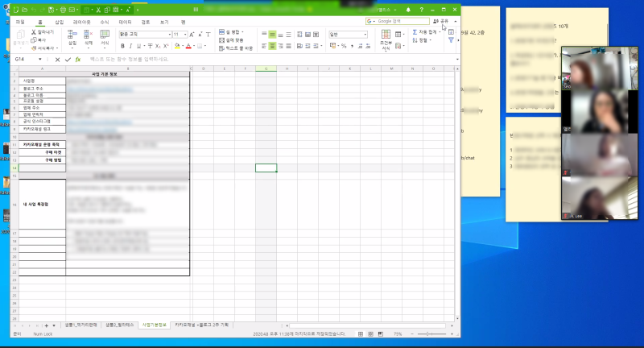Viewport: 644px width, 348px height.
Task: Click the fx insert function icon
Action: (x=78, y=60)
